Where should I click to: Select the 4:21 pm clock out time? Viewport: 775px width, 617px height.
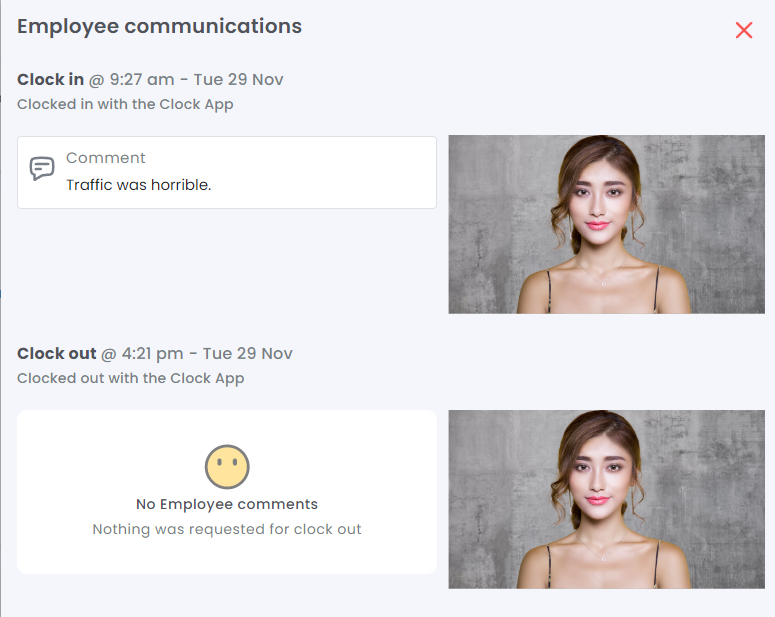[x=152, y=354]
